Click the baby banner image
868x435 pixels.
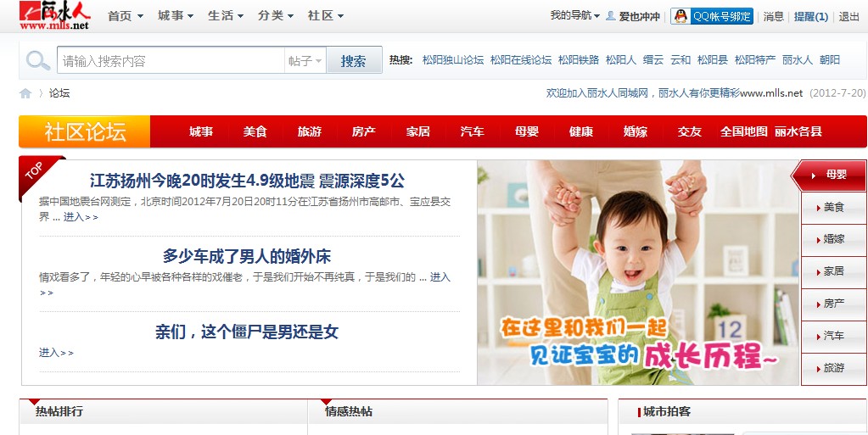(x=638, y=272)
